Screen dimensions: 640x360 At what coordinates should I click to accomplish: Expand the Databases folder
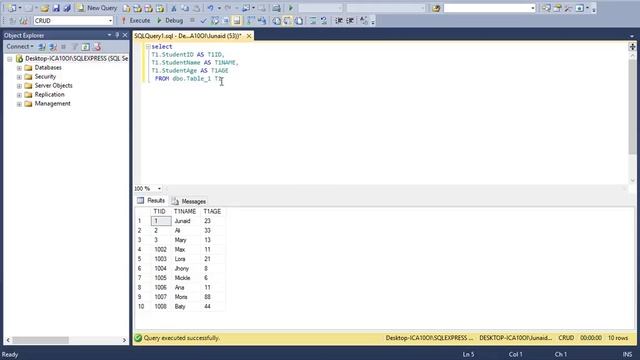tap(19, 68)
